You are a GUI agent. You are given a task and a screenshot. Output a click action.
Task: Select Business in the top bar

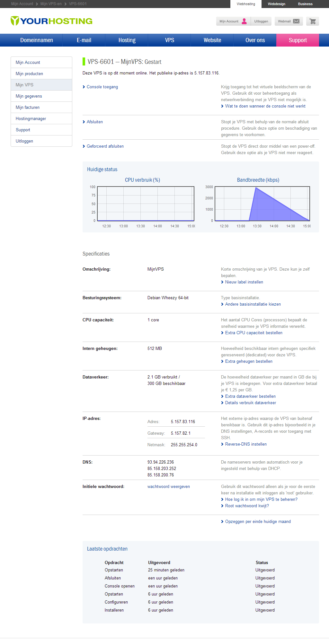(305, 4)
